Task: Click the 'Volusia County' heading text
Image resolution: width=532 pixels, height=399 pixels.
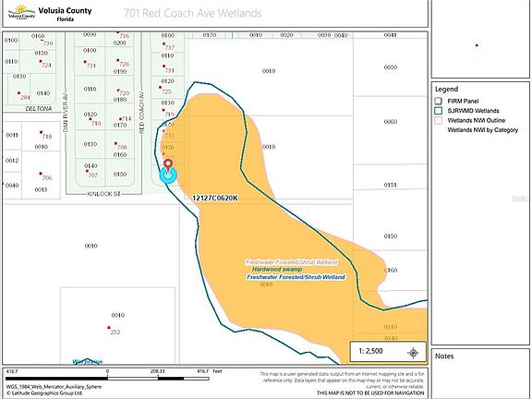Action: tap(65, 10)
